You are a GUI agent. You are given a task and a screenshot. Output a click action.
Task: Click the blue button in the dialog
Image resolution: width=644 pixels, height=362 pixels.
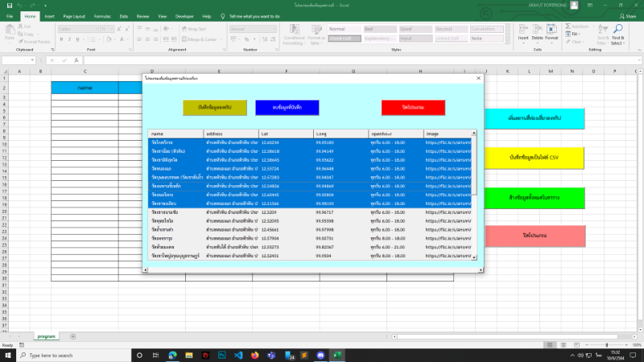tap(287, 107)
